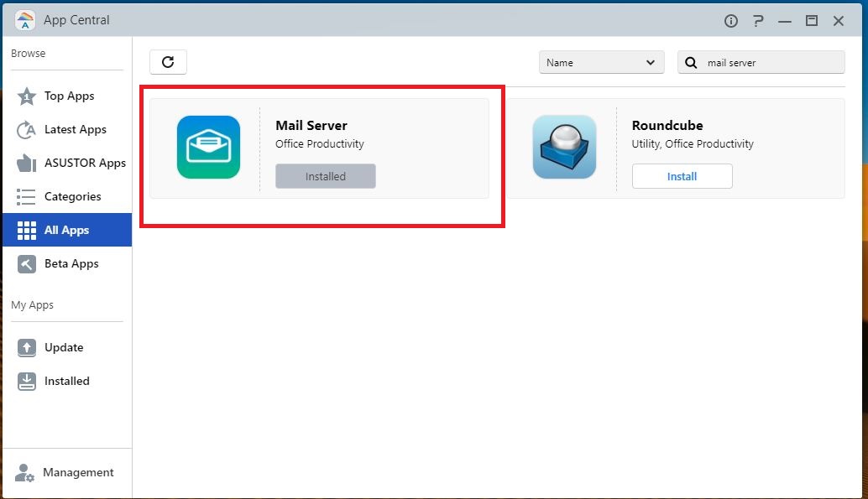This screenshot has width=868, height=499.
Task: Click the search magnifier icon
Action: point(691,63)
